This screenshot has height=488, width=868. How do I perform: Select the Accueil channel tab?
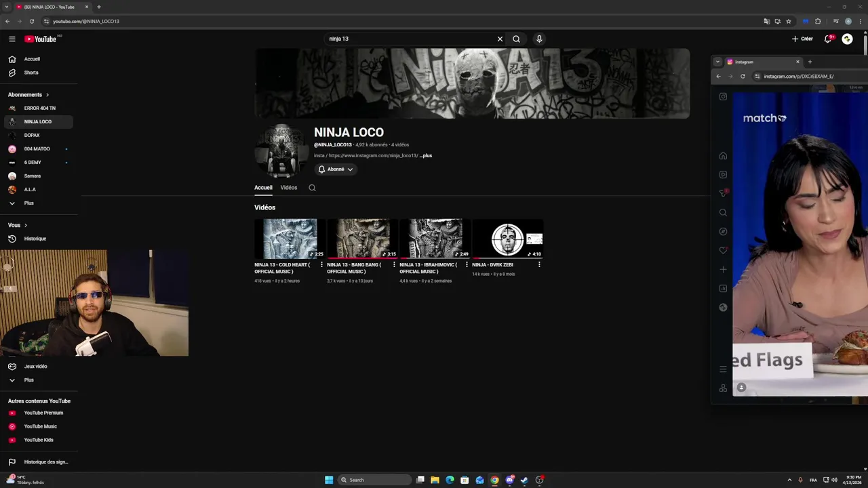click(263, 188)
